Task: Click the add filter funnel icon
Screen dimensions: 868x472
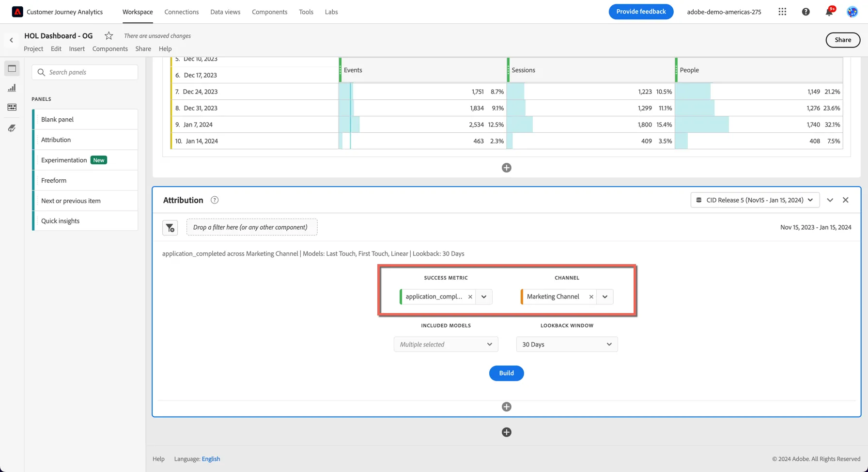Action: click(170, 228)
